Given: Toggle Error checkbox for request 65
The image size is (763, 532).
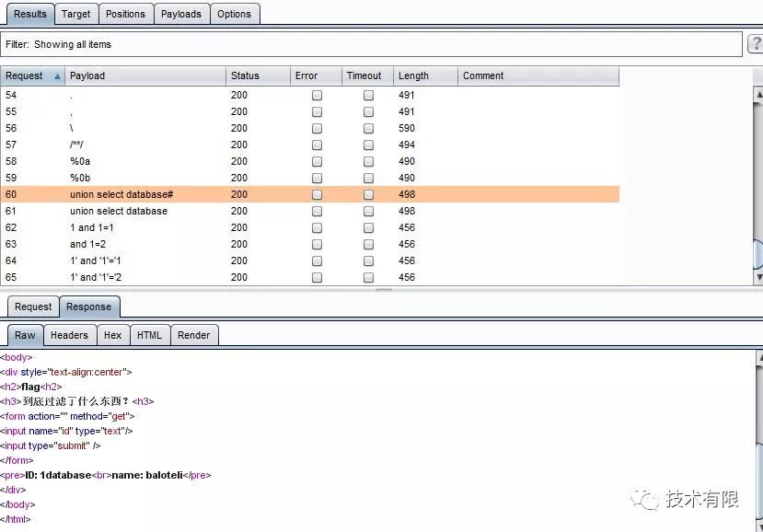Looking at the screenshot, I should click(x=317, y=277).
